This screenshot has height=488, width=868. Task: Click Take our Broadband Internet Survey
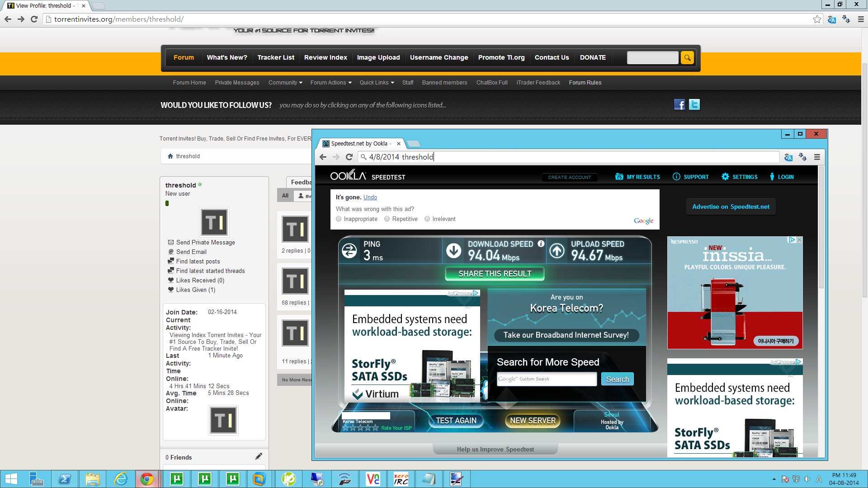(566, 335)
